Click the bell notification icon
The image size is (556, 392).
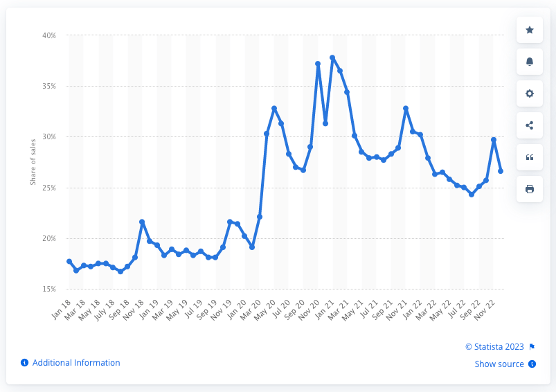coord(530,62)
